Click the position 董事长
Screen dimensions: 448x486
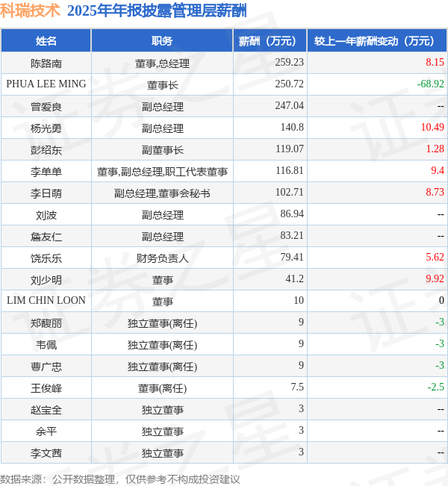coord(163,85)
